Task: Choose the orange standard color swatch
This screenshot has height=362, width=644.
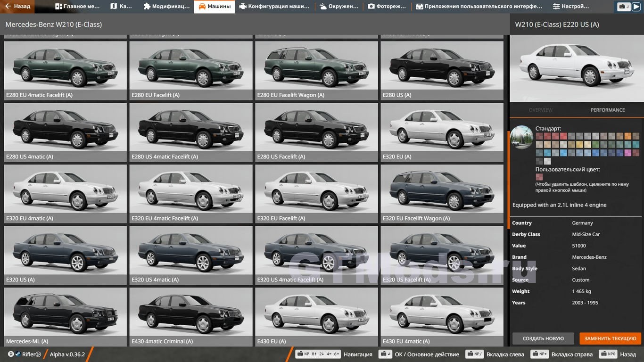Action: pos(628,136)
